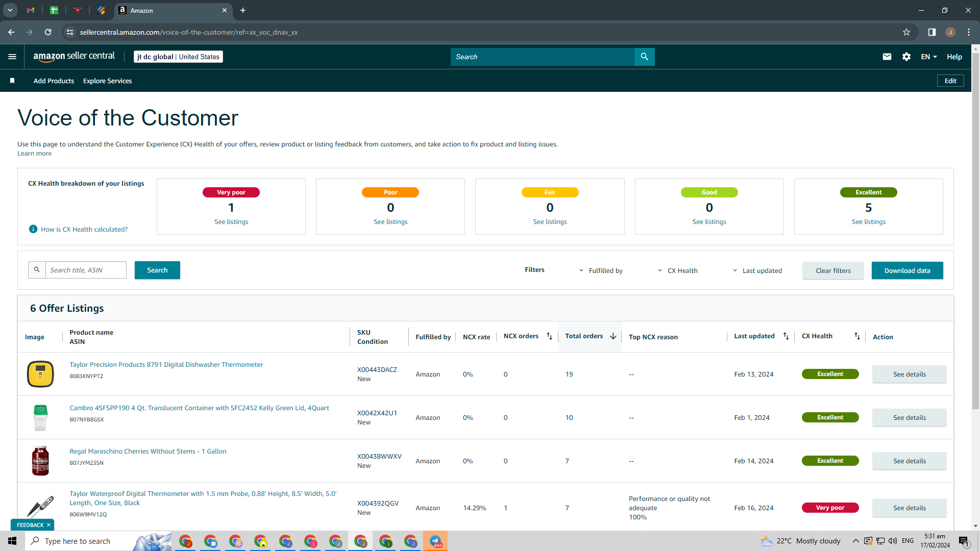Image resolution: width=980 pixels, height=551 pixels.
Task: Open the taskbar notification center icon
Action: (964, 541)
